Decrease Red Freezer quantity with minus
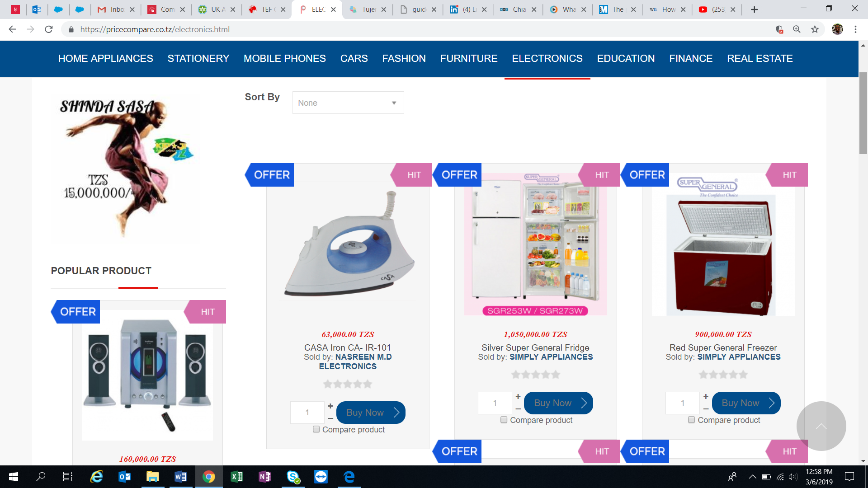Viewport: 868px width, 488px height. pos(706,409)
